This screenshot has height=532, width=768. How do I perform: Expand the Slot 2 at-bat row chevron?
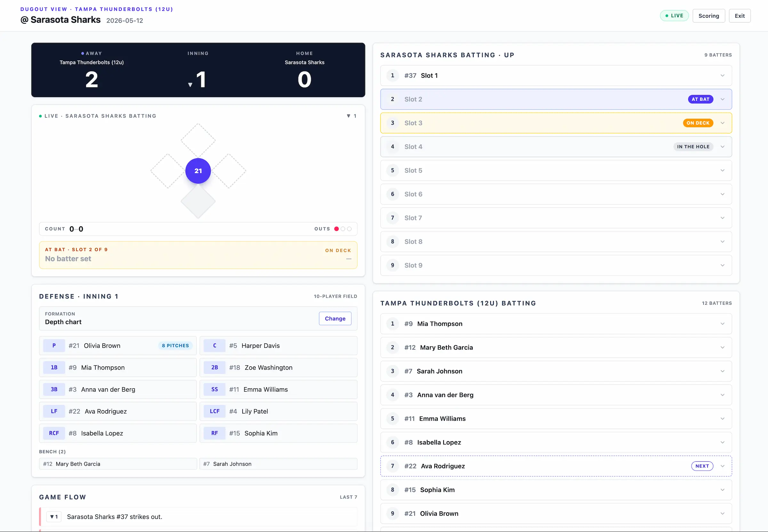point(722,99)
